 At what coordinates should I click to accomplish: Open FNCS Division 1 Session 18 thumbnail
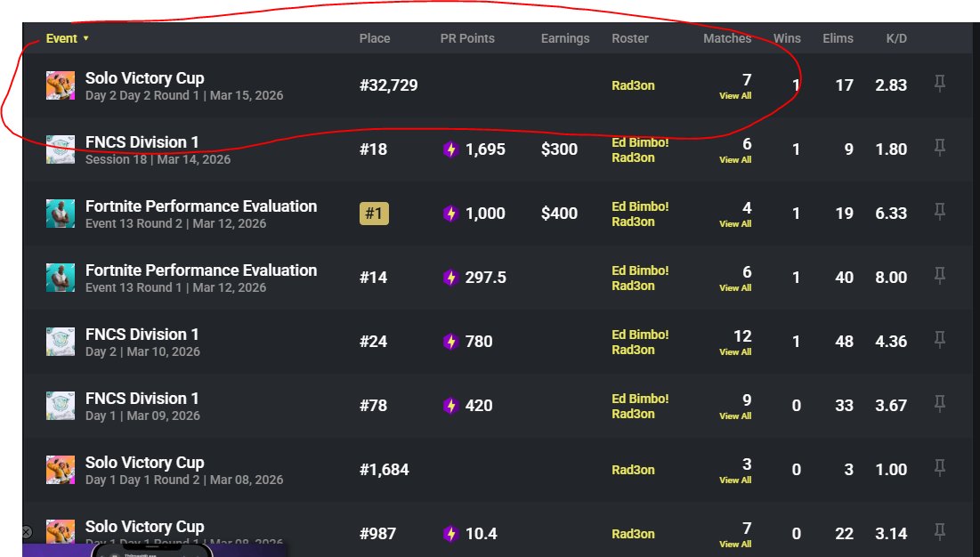coord(61,149)
